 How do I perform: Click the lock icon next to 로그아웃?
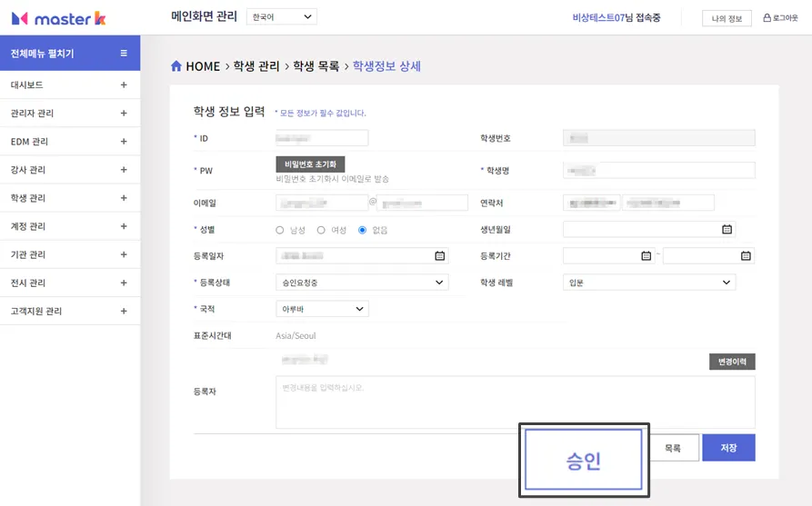(x=767, y=17)
